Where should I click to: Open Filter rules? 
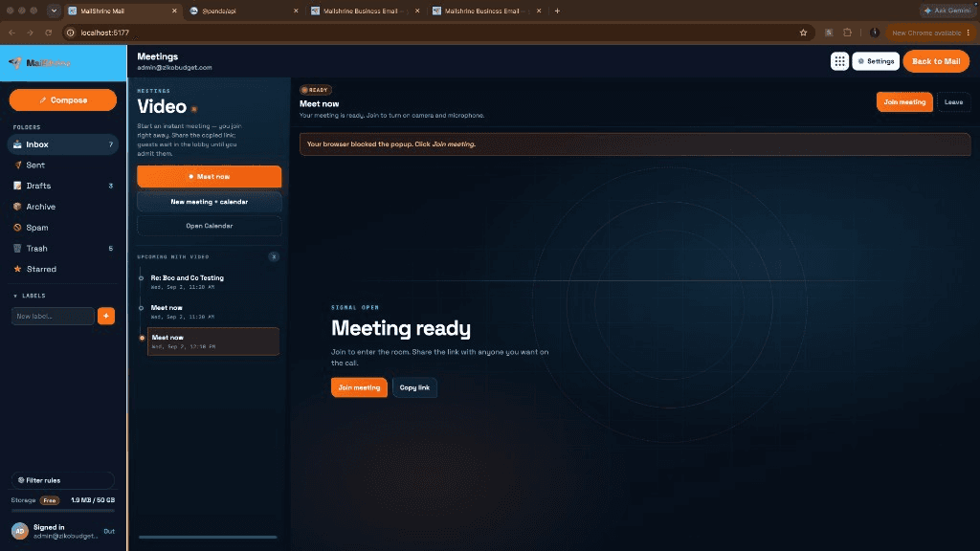point(62,480)
